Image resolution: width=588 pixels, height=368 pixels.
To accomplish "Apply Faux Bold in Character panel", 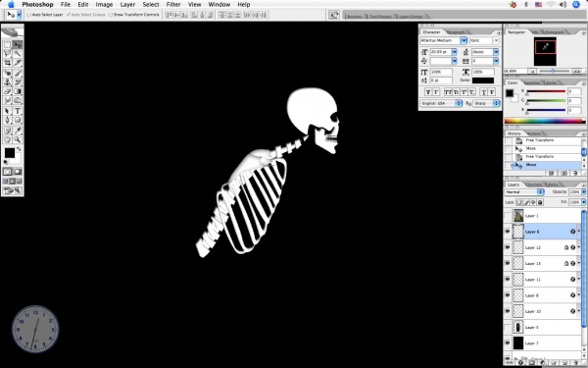I will pyautogui.click(x=428, y=92).
